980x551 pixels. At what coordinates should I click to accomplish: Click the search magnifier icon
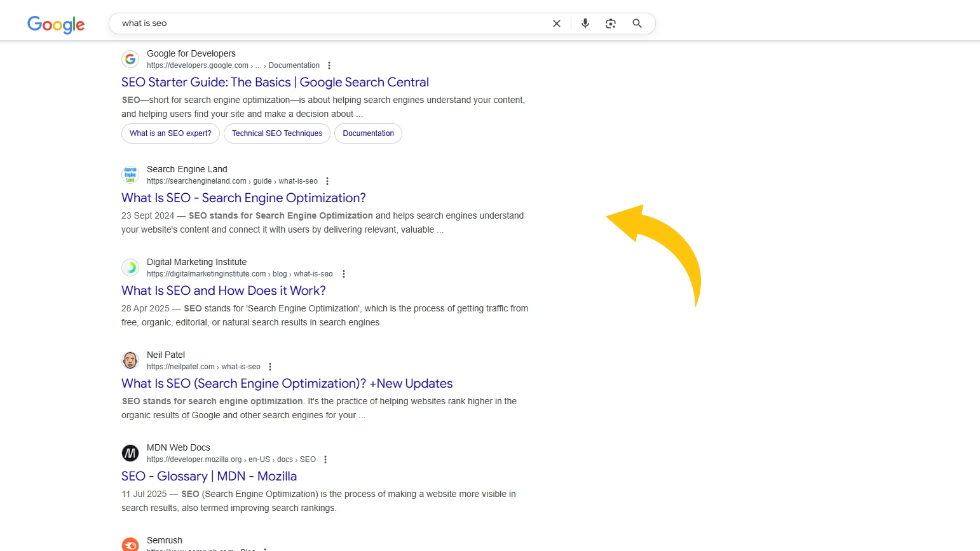(637, 23)
